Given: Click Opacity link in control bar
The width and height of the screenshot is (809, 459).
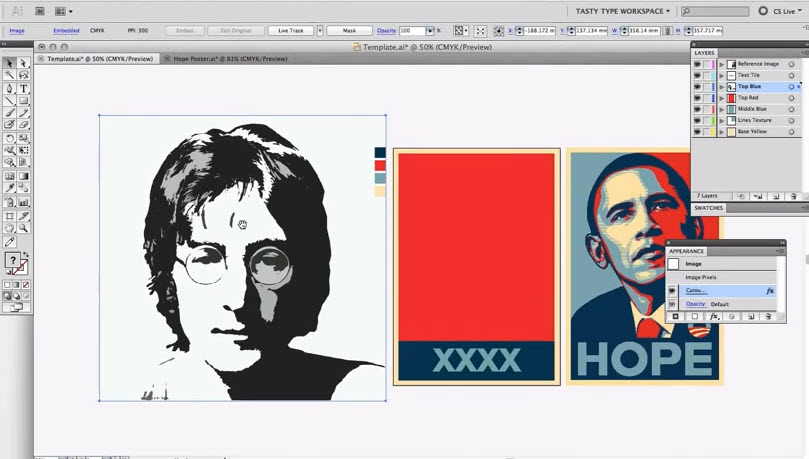Looking at the screenshot, I should tap(386, 31).
